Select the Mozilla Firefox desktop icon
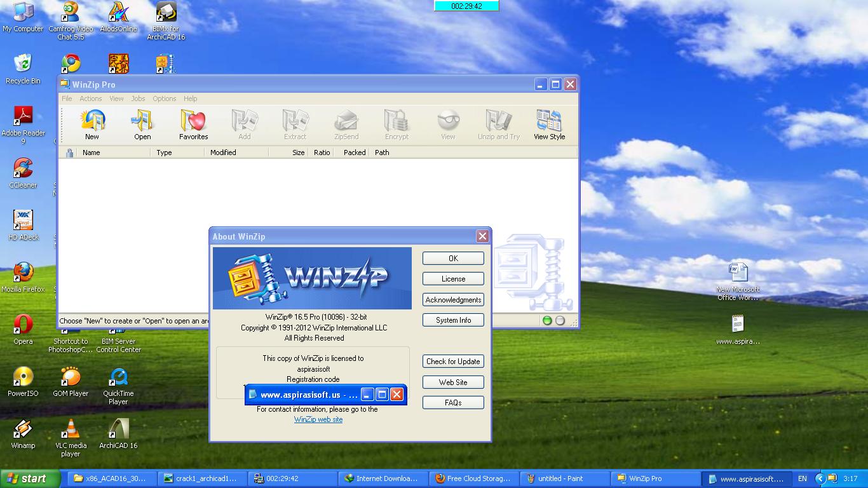 tap(23, 278)
